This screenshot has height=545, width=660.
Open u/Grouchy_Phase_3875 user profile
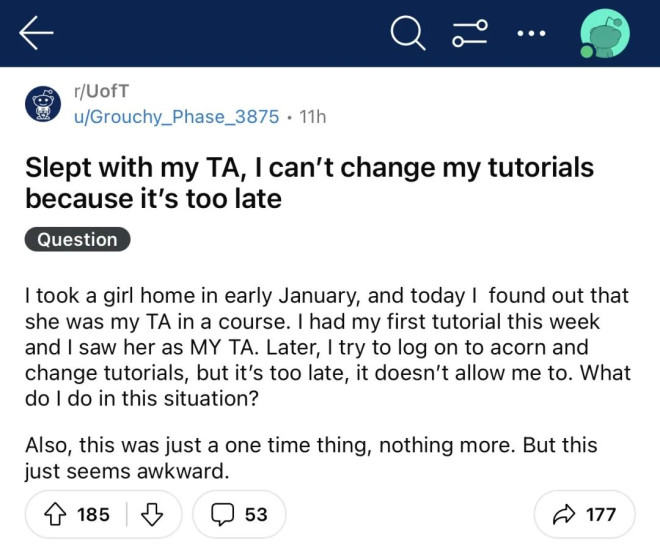pos(177,116)
